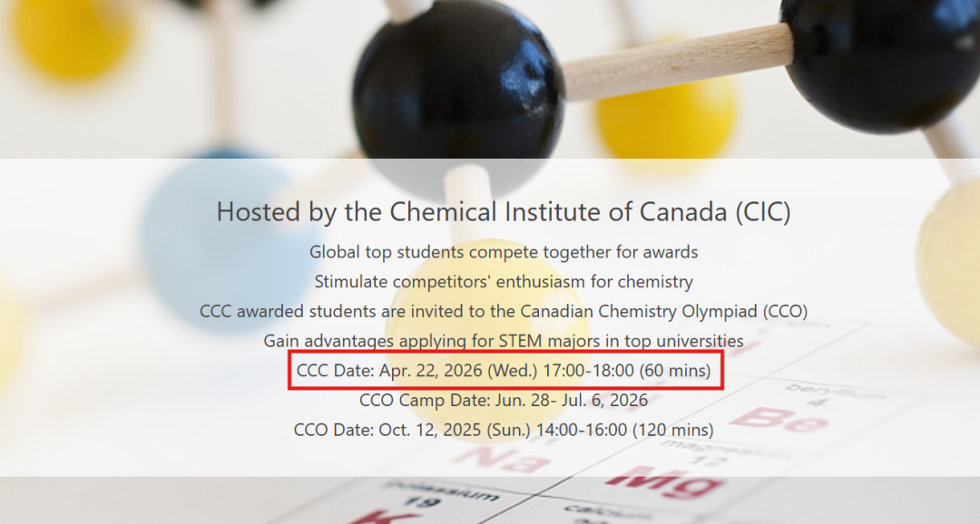Click the red-boxed CCC Date Apr. 22, 2026 line
The width and height of the screenshot is (980, 524).
click(x=504, y=371)
